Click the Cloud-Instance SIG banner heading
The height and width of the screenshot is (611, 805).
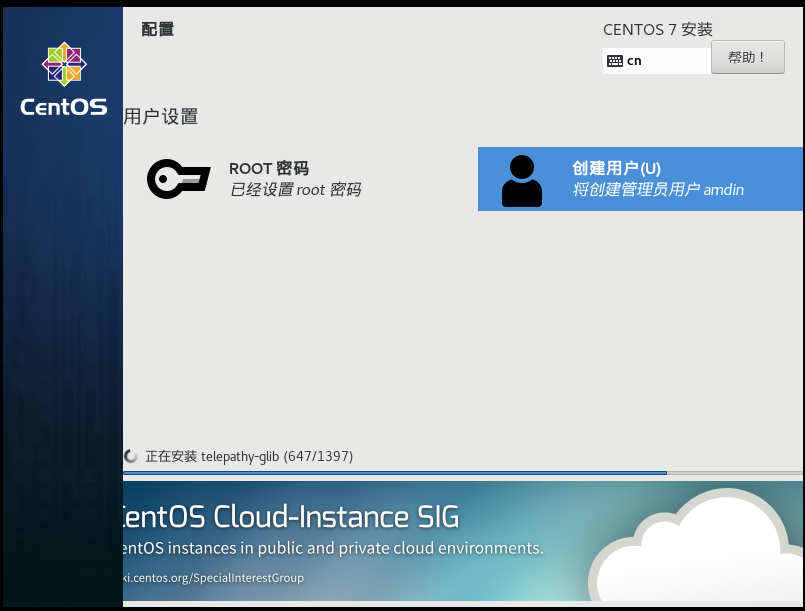point(291,517)
